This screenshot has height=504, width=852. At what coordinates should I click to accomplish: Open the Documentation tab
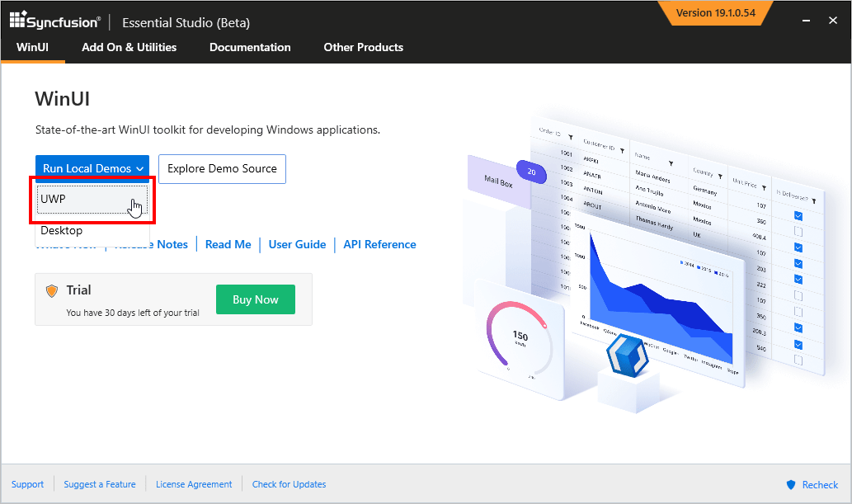[250, 48]
